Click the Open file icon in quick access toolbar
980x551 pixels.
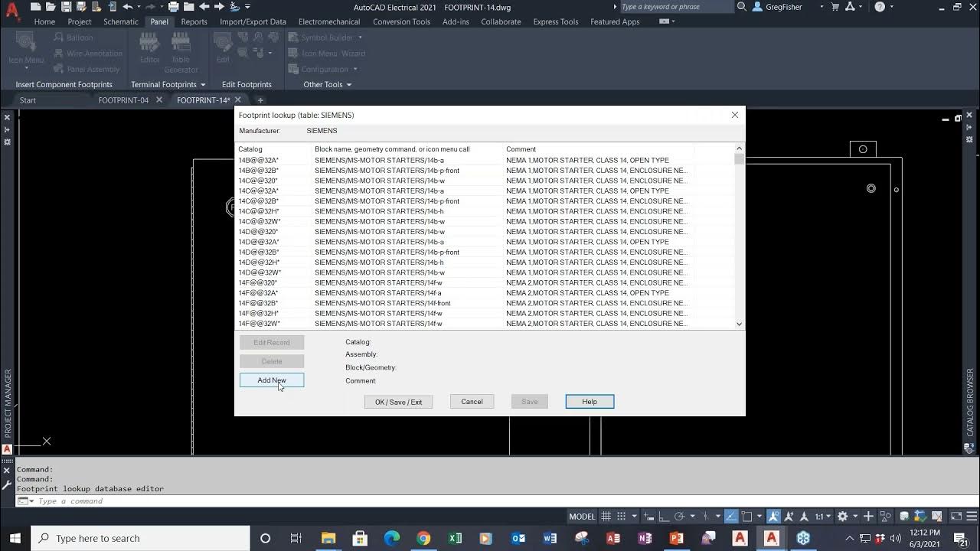tap(51, 7)
